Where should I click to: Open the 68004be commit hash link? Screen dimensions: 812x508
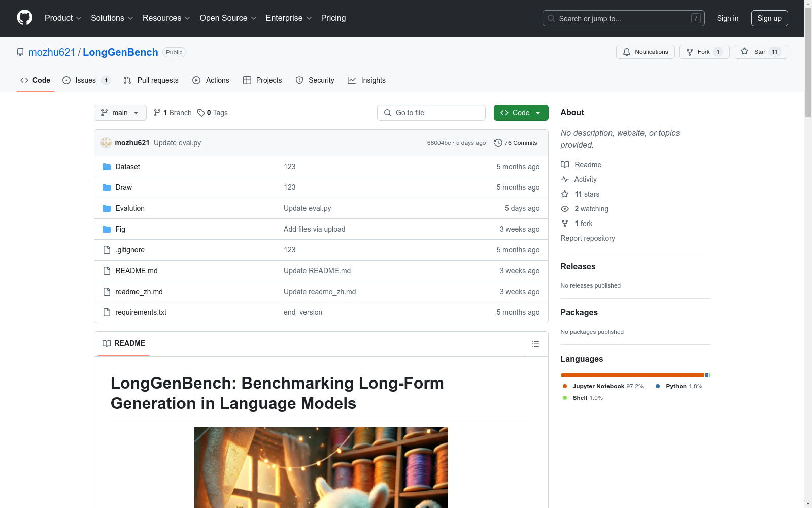(439, 143)
